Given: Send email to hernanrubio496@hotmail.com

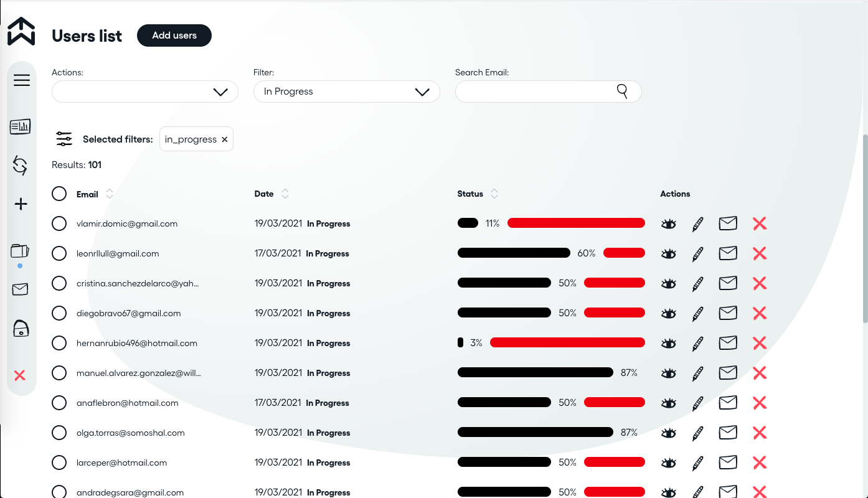Looking at the screenshot, I should (728, 342).
